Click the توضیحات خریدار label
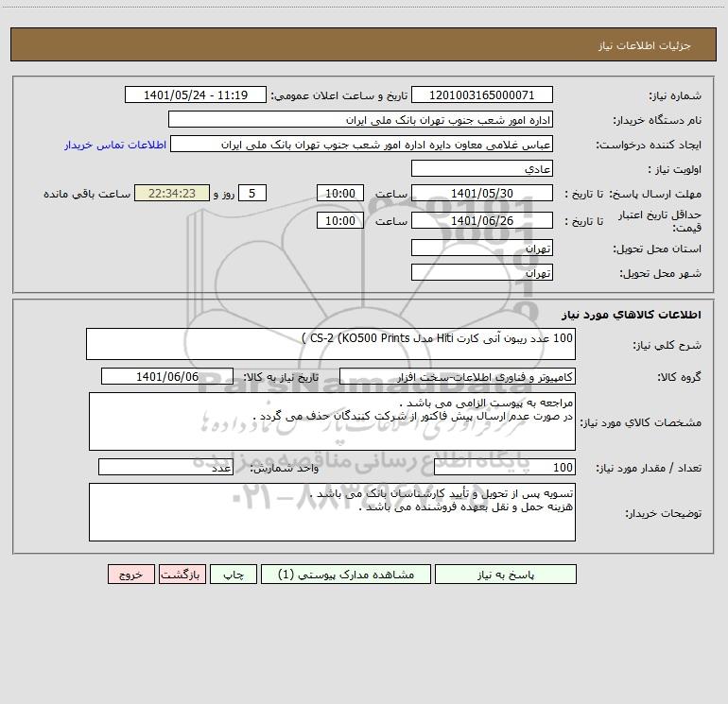The width and height of the screenshot is (728, 704). [663, 513]
